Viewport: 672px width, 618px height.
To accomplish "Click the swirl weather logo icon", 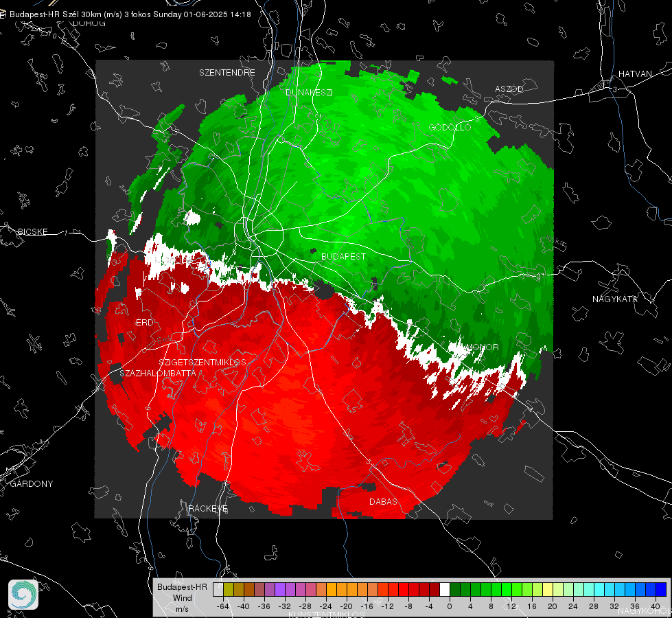I will pos(23,595).
